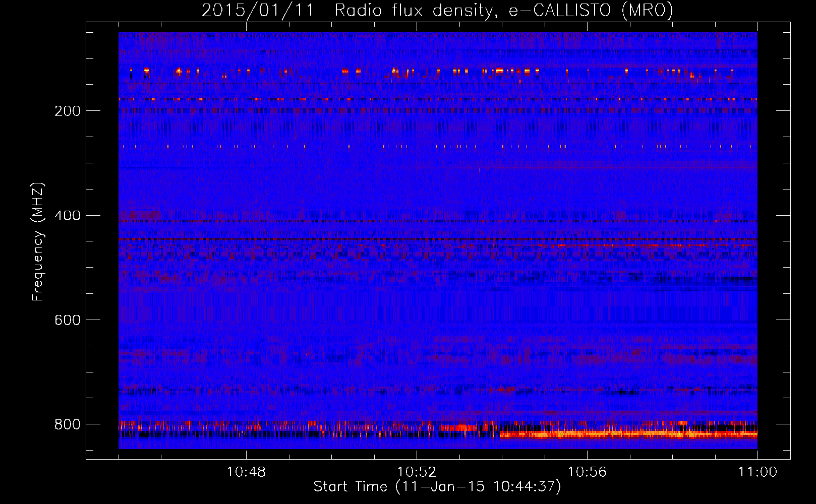Click the "Start Time (11-Jan-15 10:44:37)" label
Image resolution: width=816 pixels, height=504 pixels.
[437, 487]
